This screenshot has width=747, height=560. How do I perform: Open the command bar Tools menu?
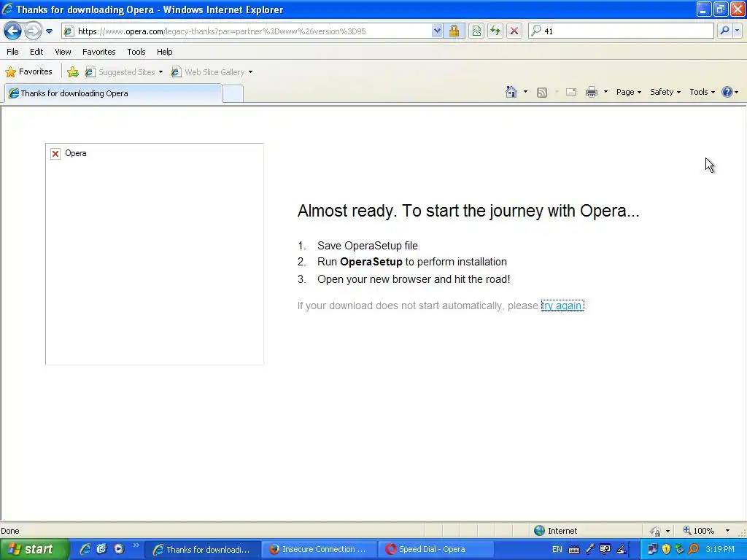[702, 92]
